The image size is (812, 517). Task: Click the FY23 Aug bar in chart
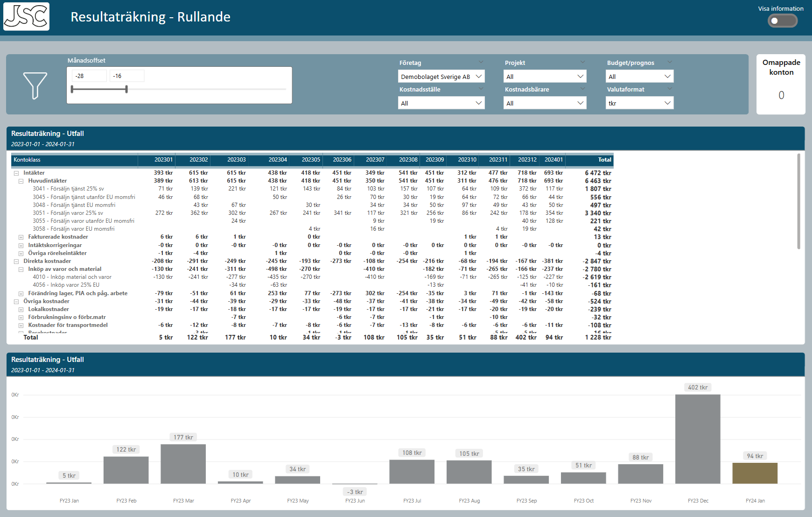[469, 472]
